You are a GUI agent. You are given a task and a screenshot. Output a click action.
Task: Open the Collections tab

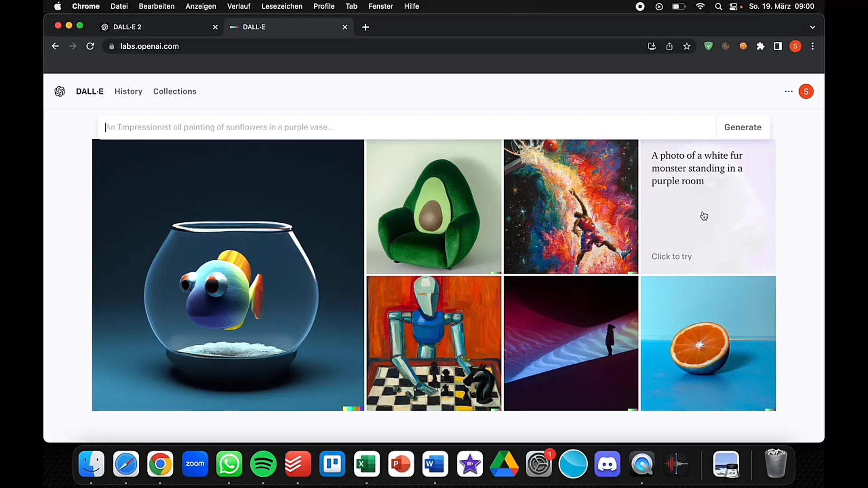(175, 91)
